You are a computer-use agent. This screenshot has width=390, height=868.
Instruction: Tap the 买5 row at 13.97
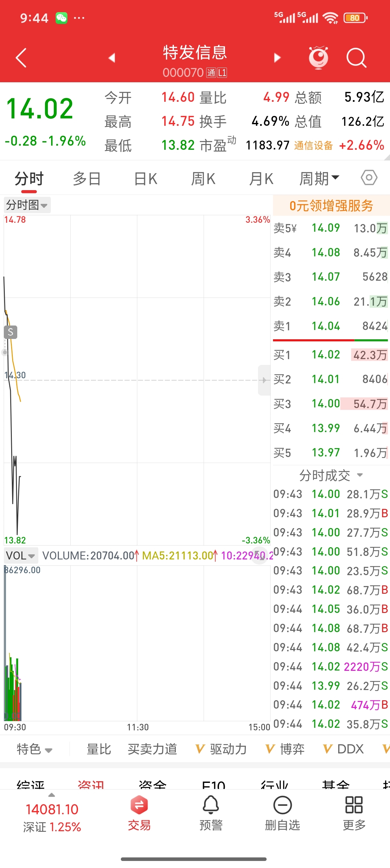tap(331, 453)
